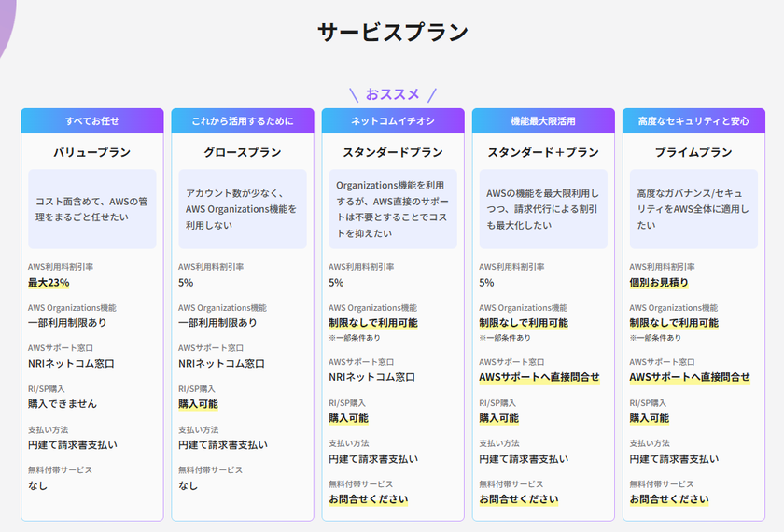Click the 購入できません text in バリュープラン
This screenshot has height=532, width=784.
62,404
